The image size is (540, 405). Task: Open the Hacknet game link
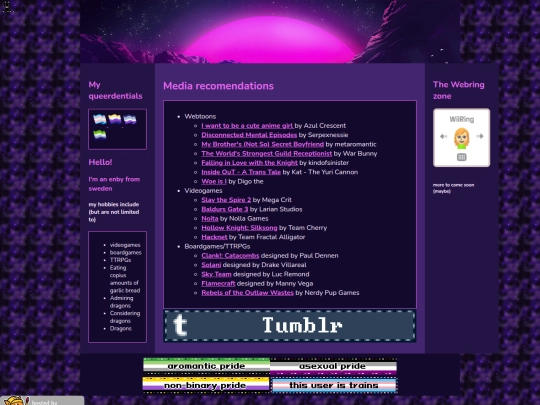(x=214, y=237)
